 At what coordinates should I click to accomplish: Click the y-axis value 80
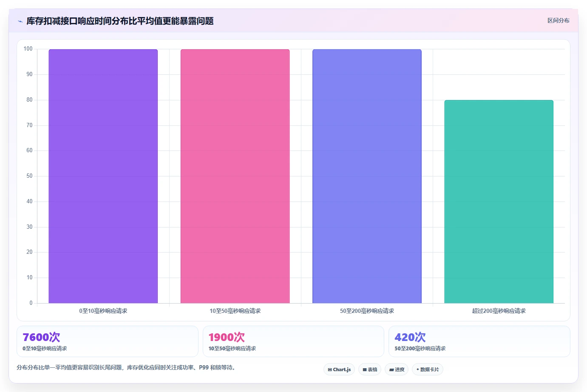29,100
